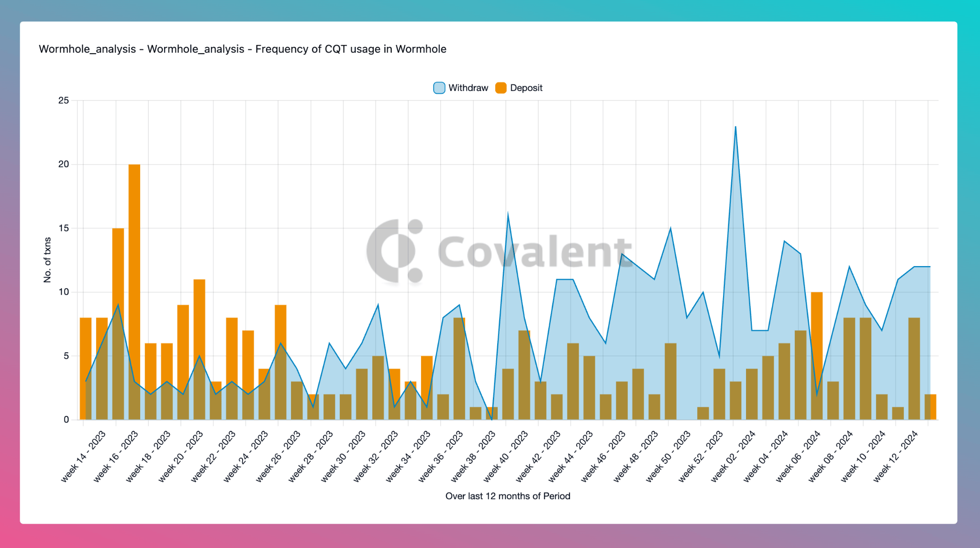Click the Withdraw peak point at week 02 - 2024
Viewport: 980px width, 548px height.
(x=735, y=126)
